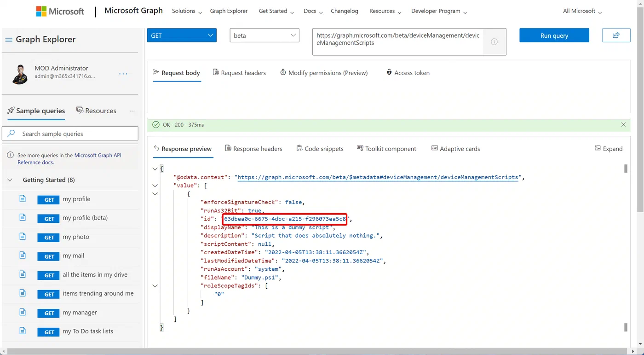The image size is (644, 355).
Task: Open the Code snippets tab
Action: click(320, 149)
